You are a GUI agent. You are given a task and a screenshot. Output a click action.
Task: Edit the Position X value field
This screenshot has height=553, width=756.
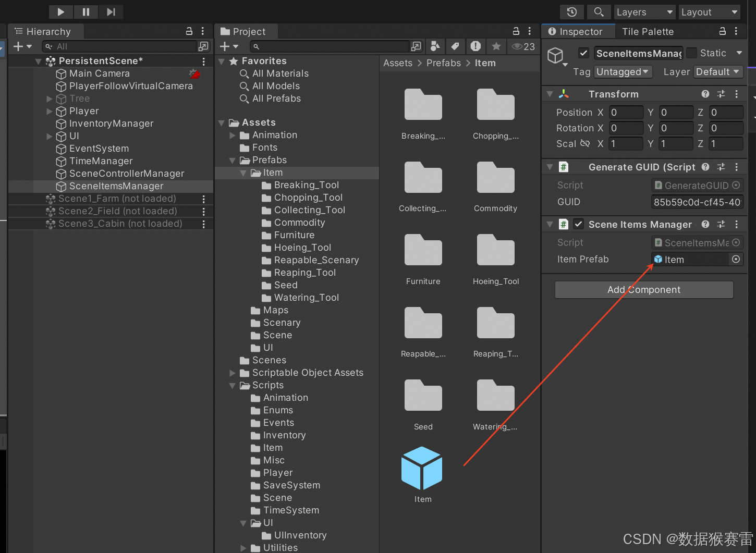(626, 113)
